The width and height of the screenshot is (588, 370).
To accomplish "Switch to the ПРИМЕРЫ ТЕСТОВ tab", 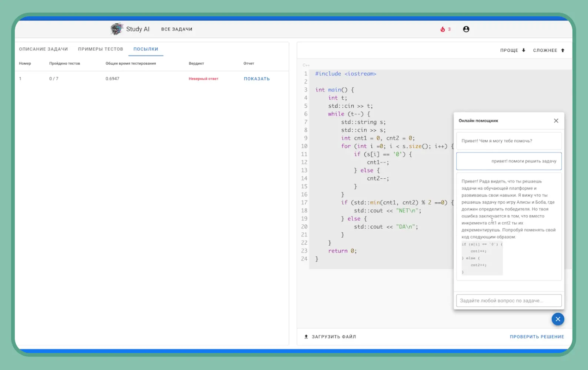I will point(100,49).
